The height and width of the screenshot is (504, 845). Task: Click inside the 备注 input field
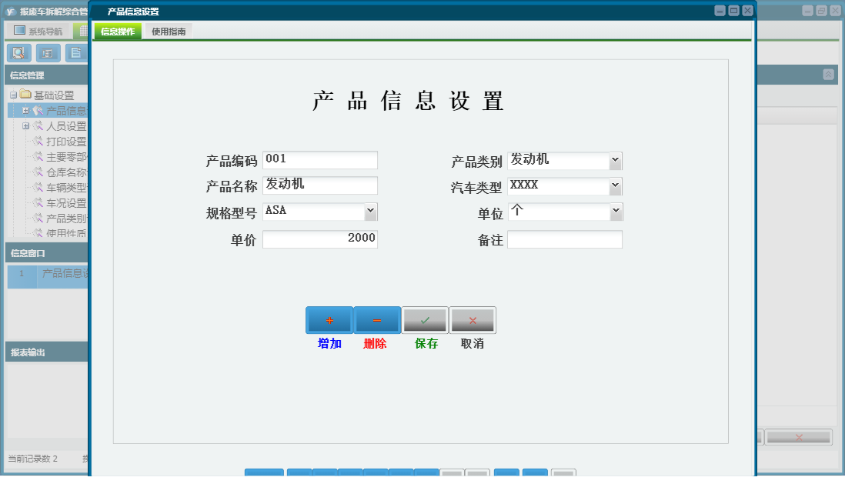[565, 239]
